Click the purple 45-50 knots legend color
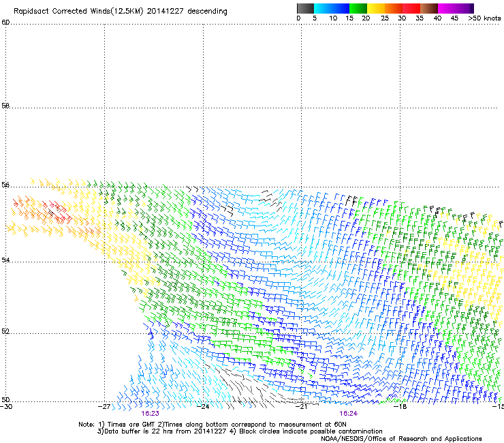Image resolution: width=504 pixels, height=443 pixels. [464, 8]
